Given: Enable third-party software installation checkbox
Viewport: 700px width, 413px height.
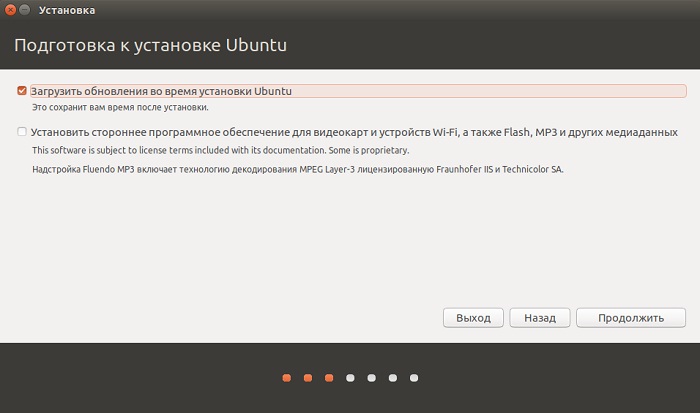Looking at the screenshot, I should (22, 132).
